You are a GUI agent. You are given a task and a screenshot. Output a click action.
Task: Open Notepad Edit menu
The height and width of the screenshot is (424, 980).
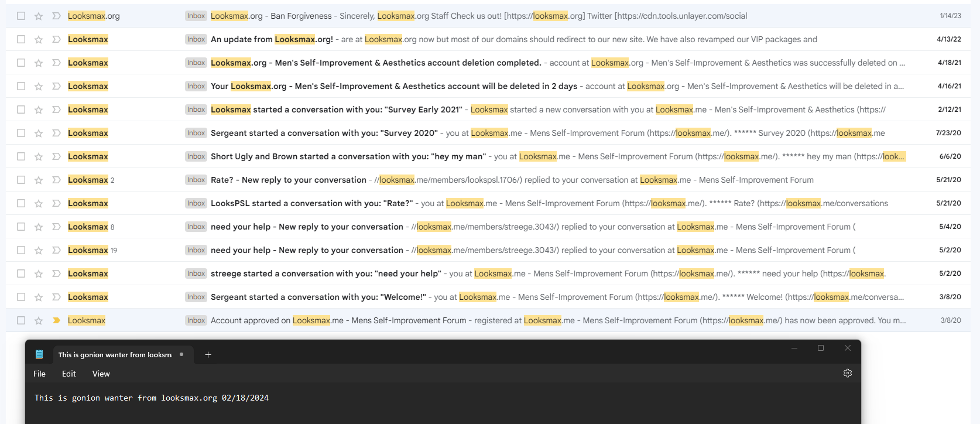pos(69,374)
